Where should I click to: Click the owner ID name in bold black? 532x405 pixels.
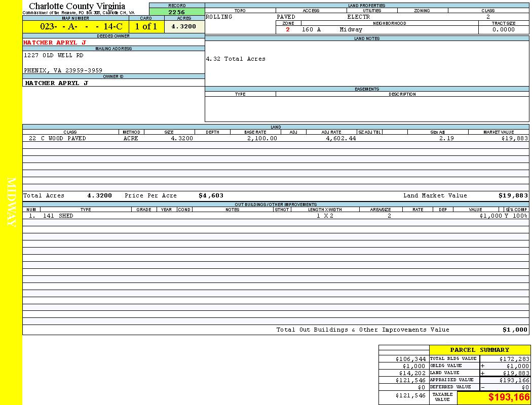click(x=56, y=83)
